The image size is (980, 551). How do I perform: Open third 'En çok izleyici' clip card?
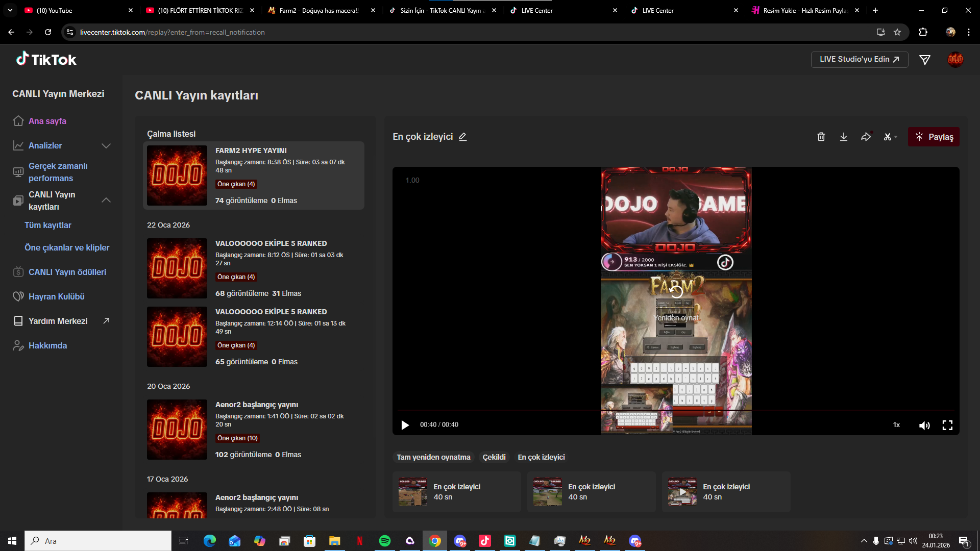tap(726, 492)
